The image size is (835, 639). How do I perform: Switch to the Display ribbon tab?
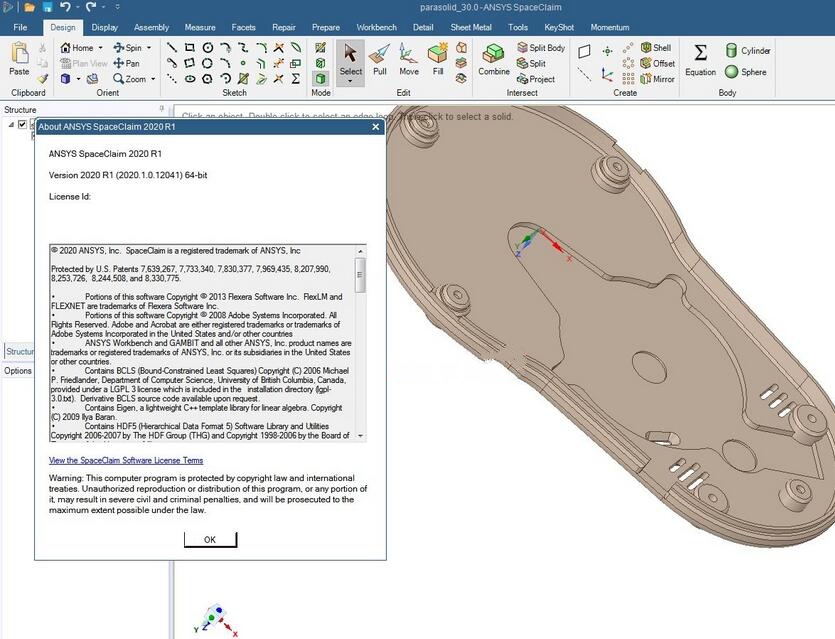point(104,27)
